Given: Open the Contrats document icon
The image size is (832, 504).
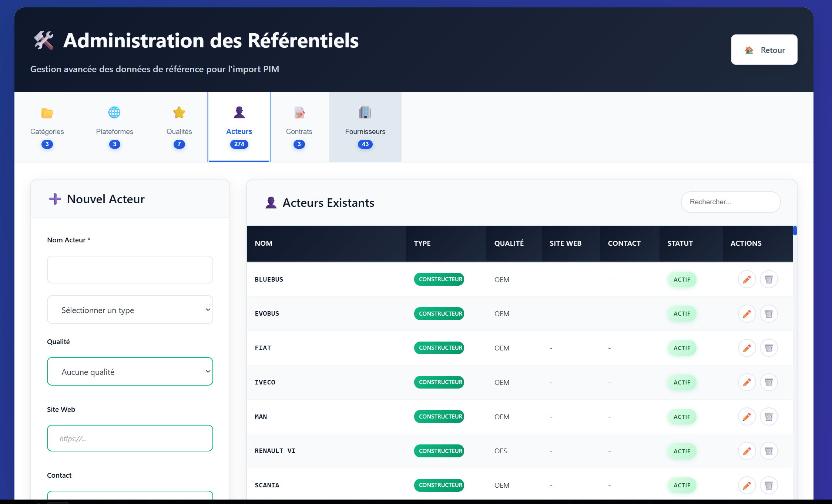Looking at the screenshot, I should 299,112.
